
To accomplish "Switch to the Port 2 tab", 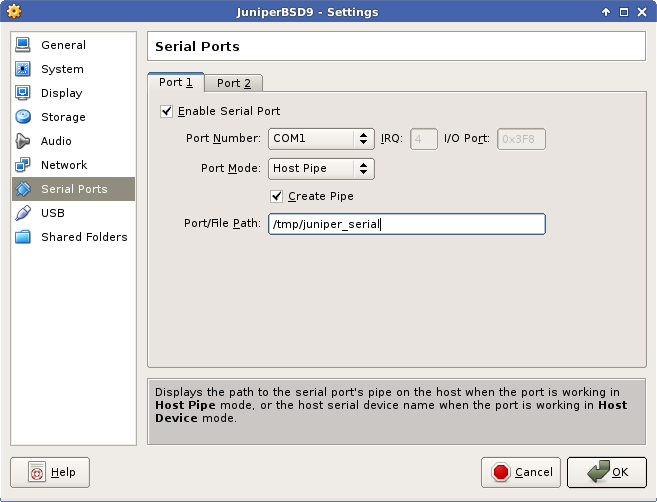I will 233,83.
